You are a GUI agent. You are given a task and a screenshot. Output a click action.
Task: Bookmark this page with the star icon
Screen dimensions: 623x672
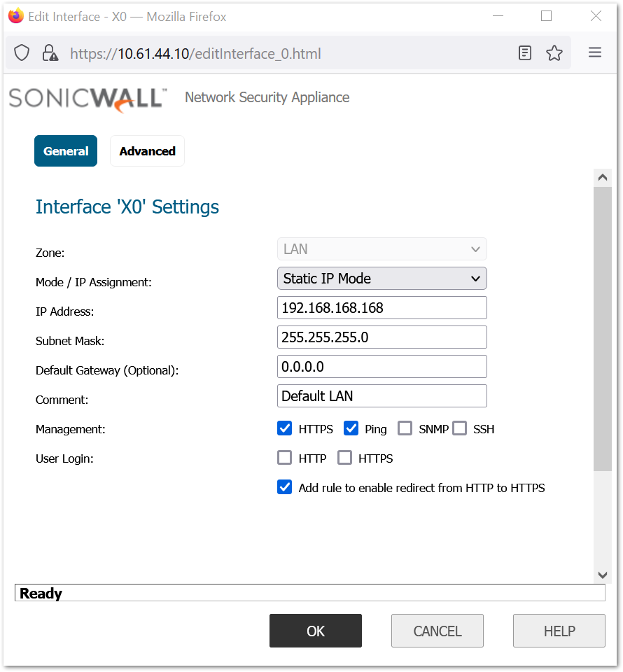(554, 53)
